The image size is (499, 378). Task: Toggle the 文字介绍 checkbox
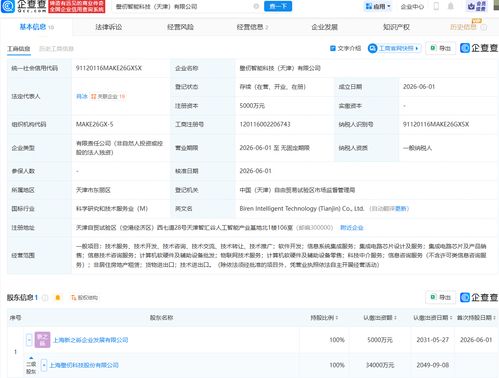pos(332,48)
